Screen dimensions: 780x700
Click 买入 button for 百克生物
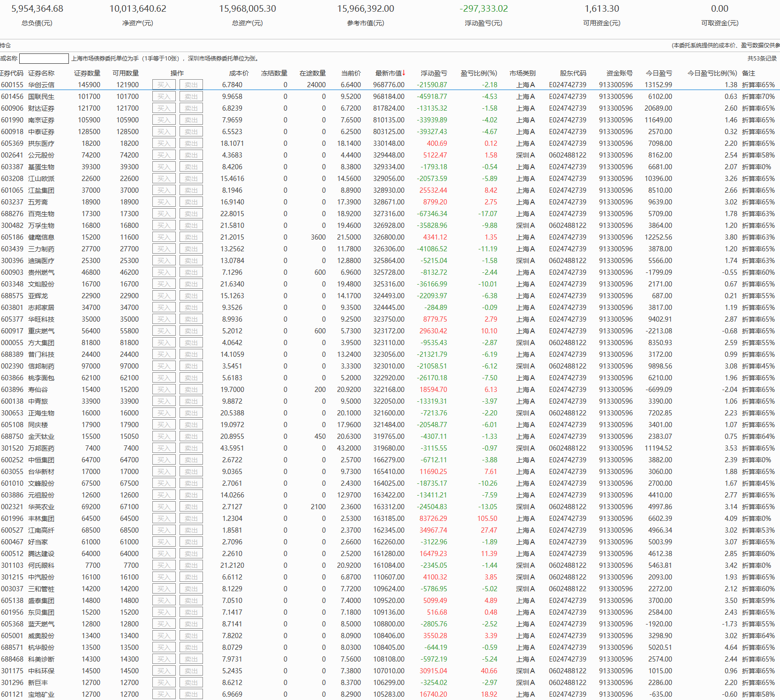click(164, 214)
